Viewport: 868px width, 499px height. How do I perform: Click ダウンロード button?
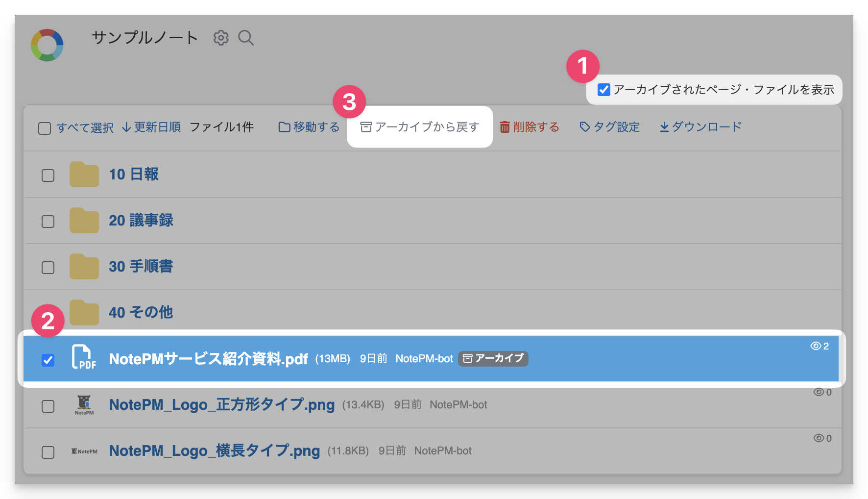point(700,127)
